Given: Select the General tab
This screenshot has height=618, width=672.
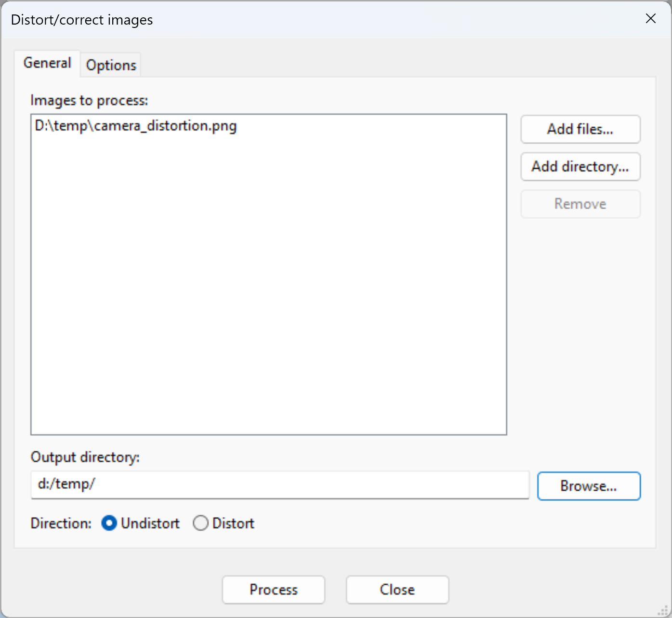Looking at the screenshot, I should point(47,63).
